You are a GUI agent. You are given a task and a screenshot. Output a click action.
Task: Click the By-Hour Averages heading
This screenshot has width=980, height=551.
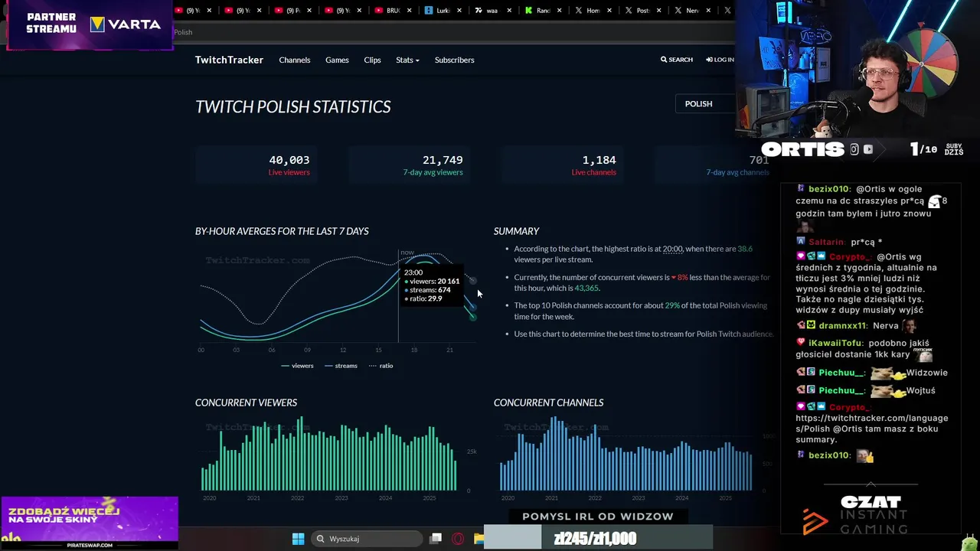[x=282, y=231]
